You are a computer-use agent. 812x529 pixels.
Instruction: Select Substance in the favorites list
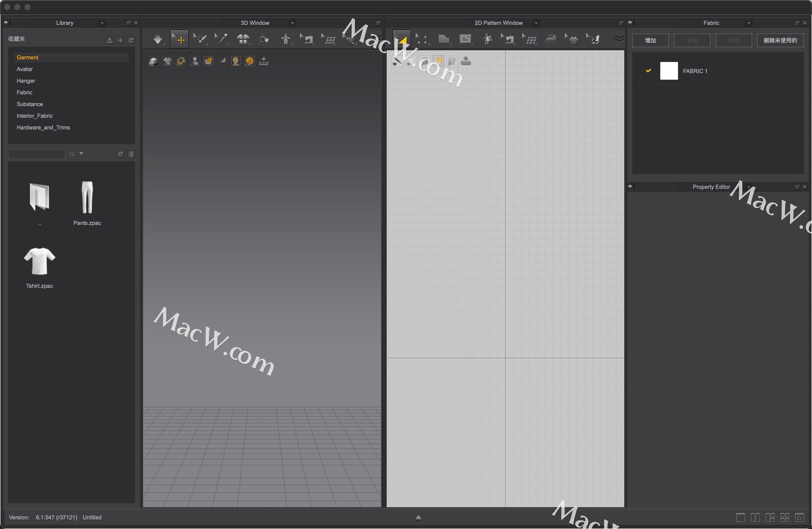click(30, 104)
